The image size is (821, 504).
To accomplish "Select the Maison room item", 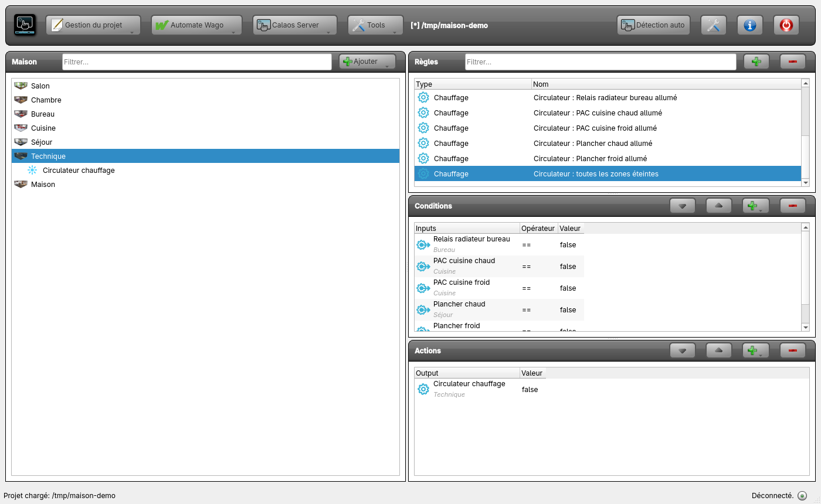I will [x=205, y=184].
